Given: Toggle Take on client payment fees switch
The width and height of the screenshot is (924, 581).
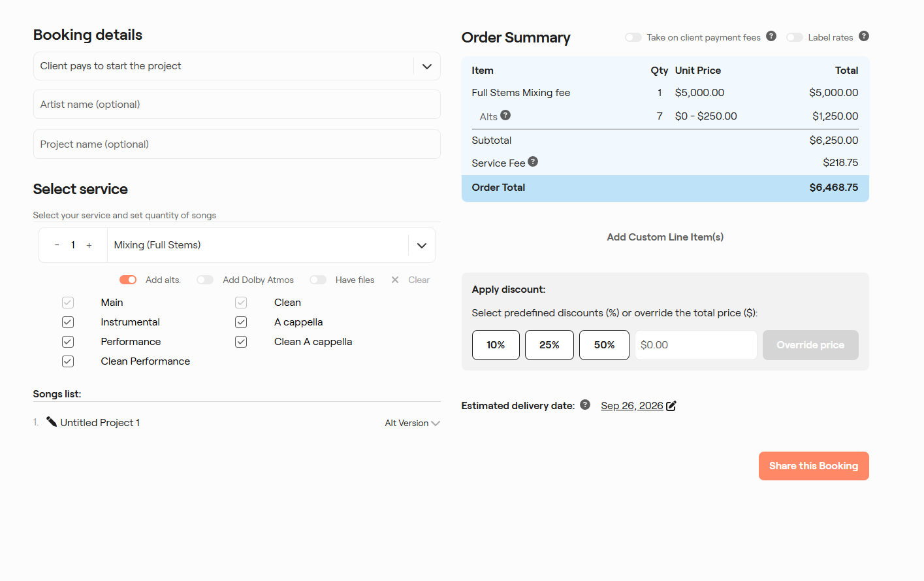Looking at the screenshot, I should [x=633, y=37].
